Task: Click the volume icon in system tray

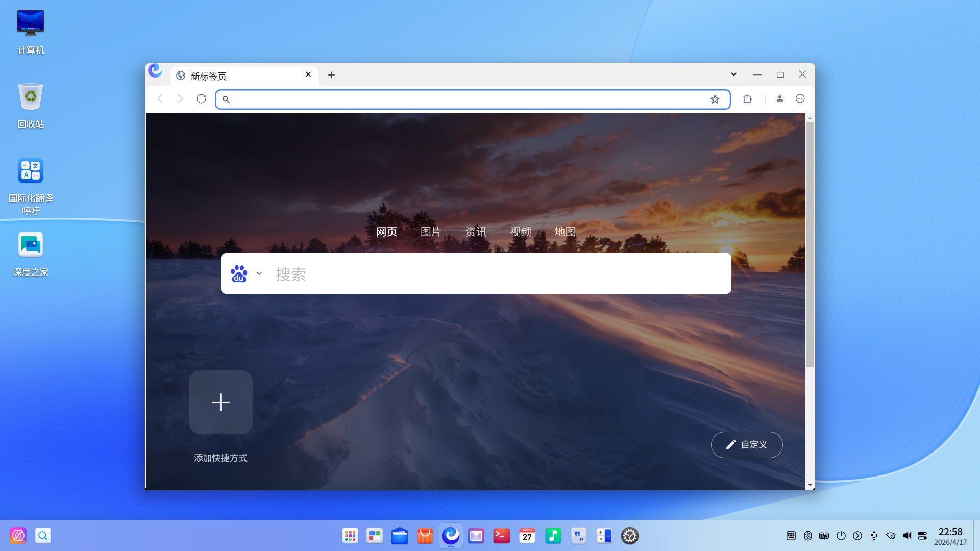Action: click(x=906, y=536)
